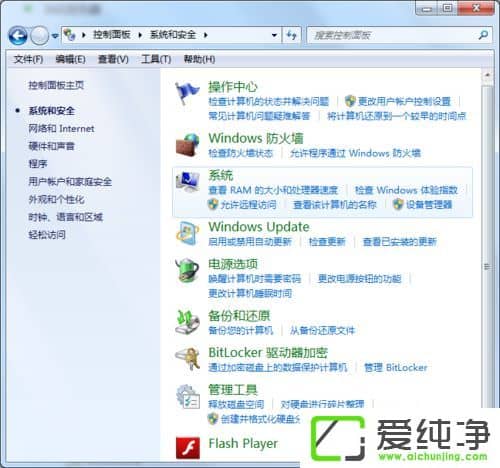
Task: Open the Windows Update heading link
Action: pos(259,227)
